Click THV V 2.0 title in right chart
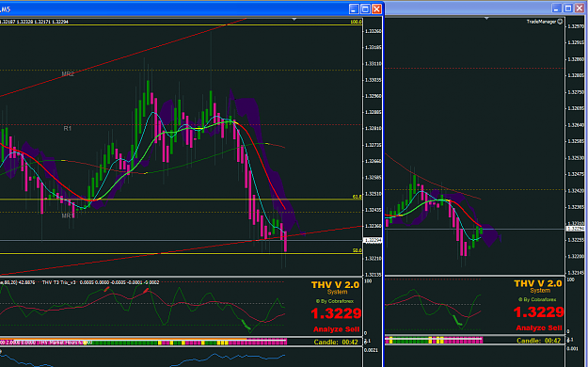The image size is (588, 367). 538,283
